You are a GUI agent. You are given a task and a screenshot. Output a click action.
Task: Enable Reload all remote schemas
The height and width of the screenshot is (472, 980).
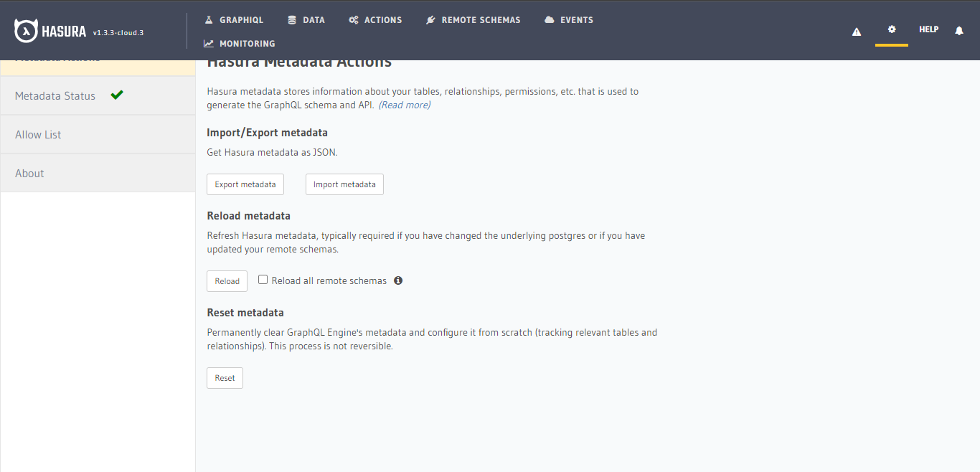pyautogui.click(x=263, y=279)
